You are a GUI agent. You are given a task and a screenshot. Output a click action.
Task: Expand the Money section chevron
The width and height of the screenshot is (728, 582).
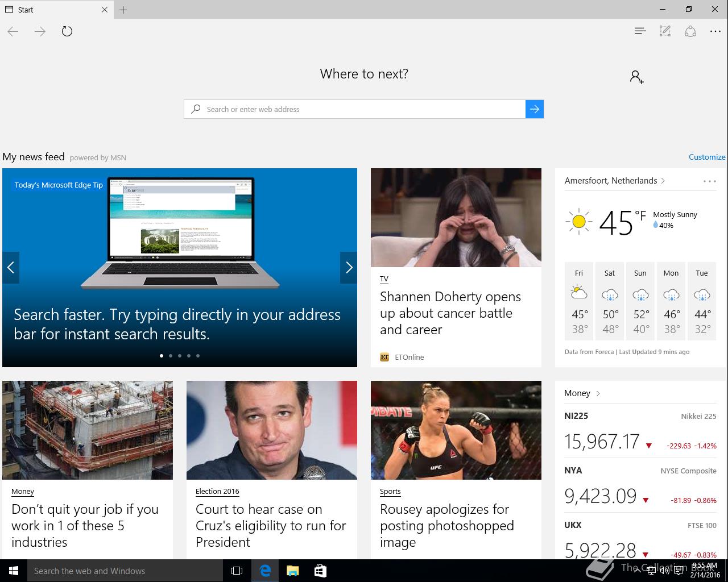[598, 393]
